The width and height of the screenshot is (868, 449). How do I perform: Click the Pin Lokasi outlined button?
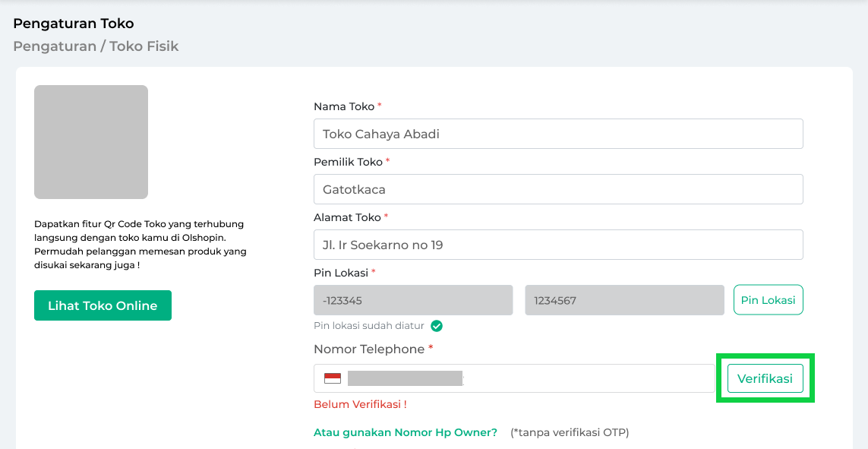point(768,300)
